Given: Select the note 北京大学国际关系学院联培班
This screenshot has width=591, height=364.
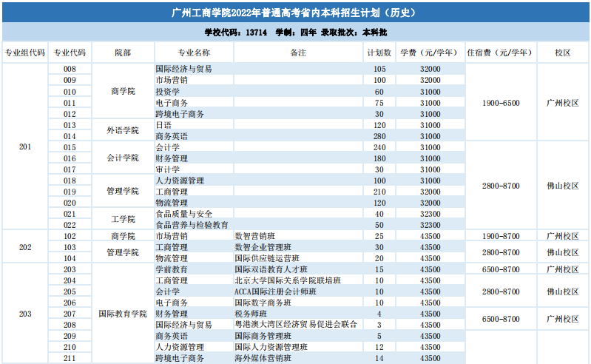Looking at the screenshot, I should pyautogui.click(x=288, y=280).
